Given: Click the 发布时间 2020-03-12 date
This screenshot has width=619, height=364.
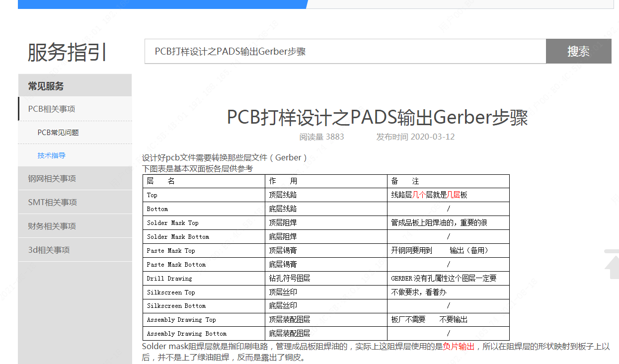Looking at the screenshot, I should 415,137.
